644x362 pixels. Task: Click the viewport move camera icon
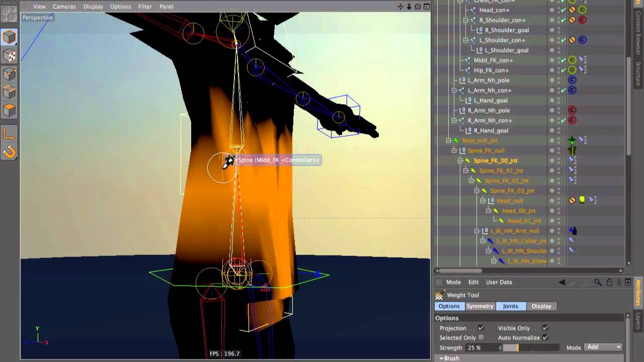pyautogui.click(x=400, y=7)
